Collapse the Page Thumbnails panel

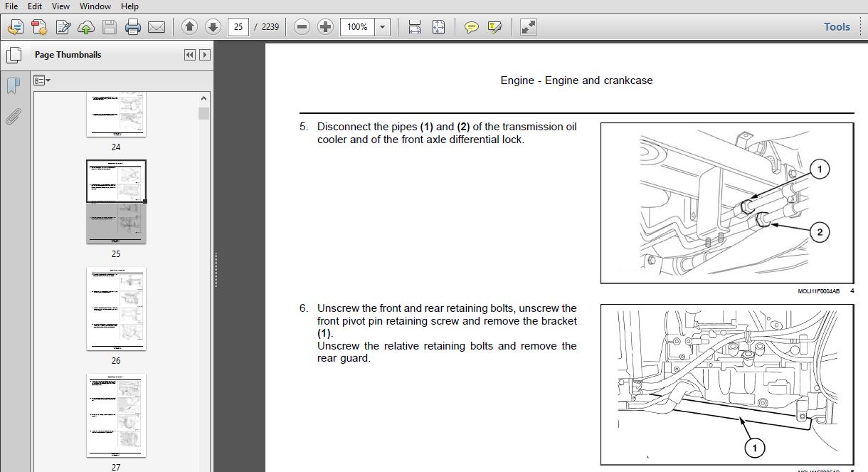[x=189, y=55]
